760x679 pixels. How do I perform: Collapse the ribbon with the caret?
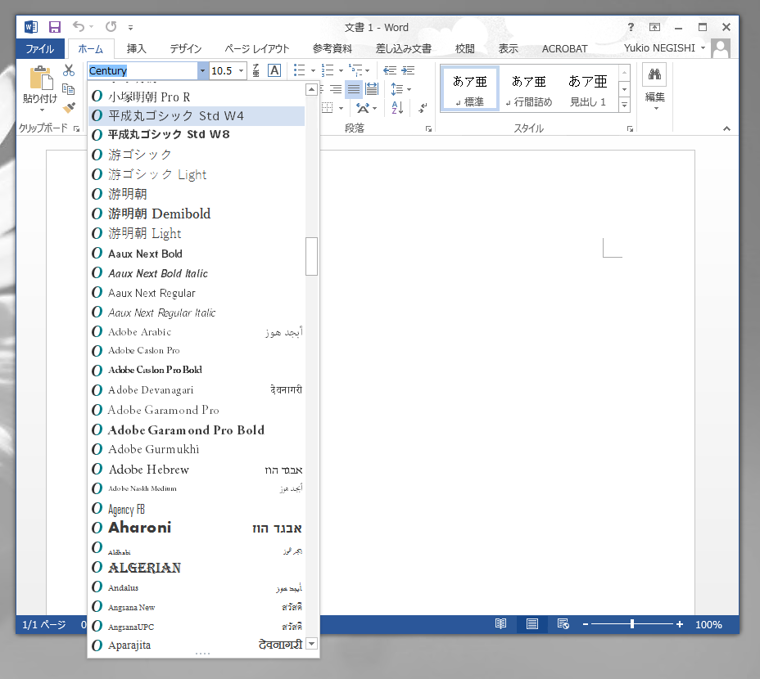727,128
